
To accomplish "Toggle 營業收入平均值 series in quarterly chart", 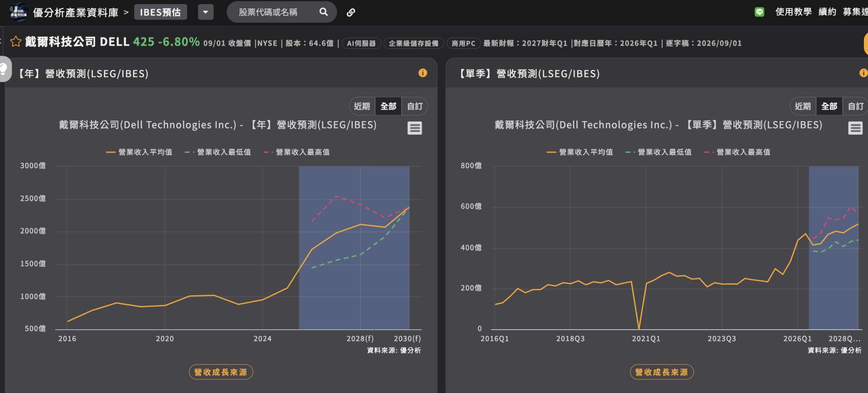I will point(580,152).
